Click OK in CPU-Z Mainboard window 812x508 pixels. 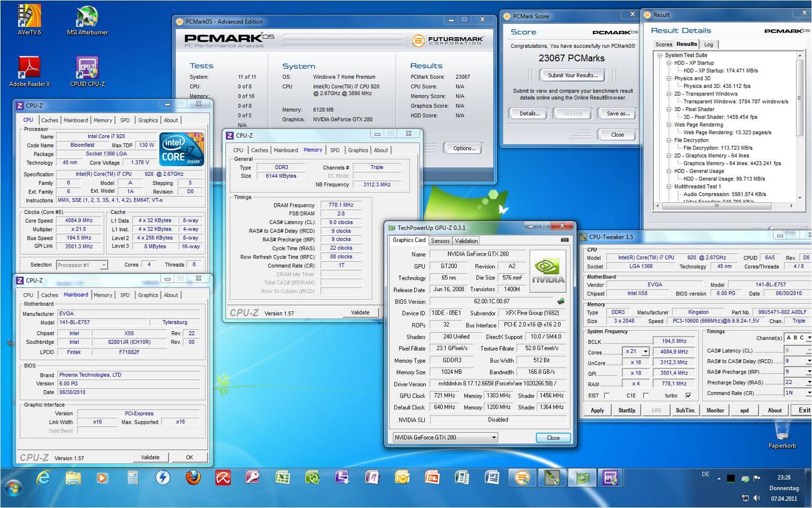click(x=189, y=457)
